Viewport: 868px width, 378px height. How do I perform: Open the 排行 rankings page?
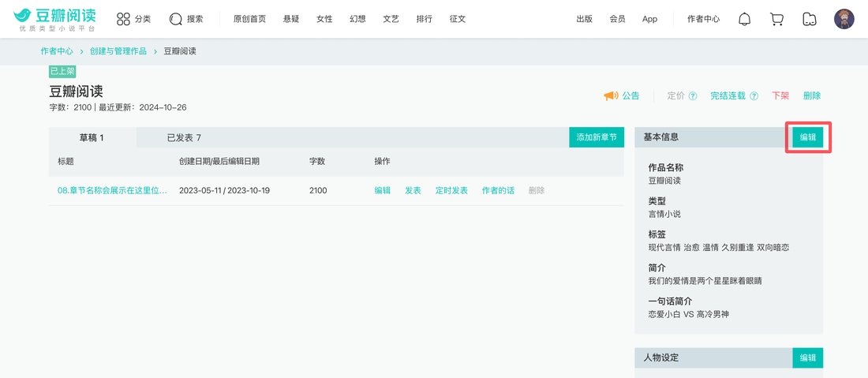(x=424, y=19)
